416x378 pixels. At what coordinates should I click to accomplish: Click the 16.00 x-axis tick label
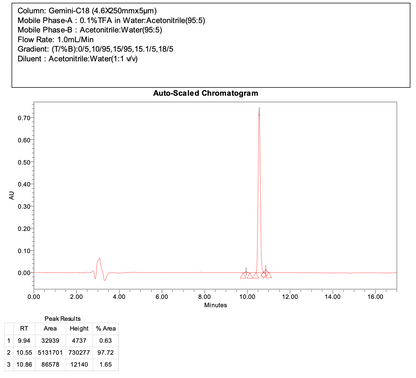pyautogui.click(x=375, y=297)
